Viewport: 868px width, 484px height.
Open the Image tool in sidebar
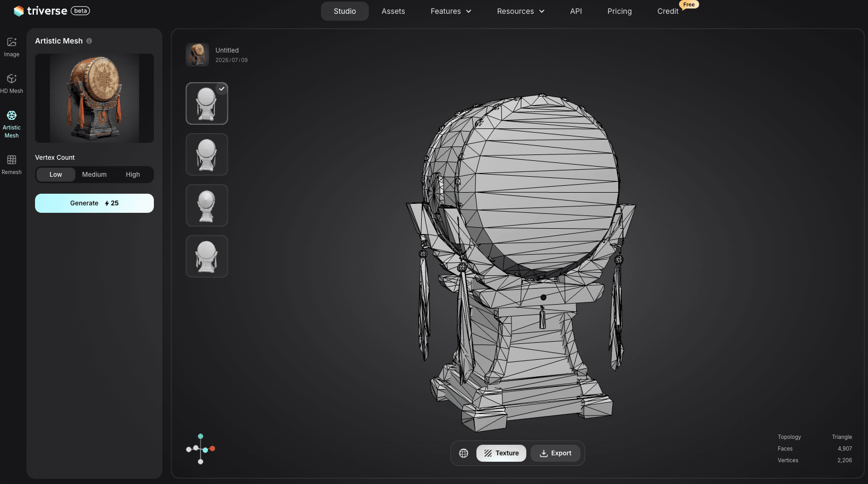point(12,47)
